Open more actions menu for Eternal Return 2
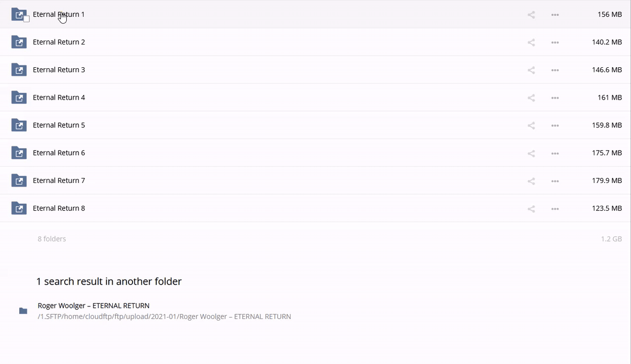This screenshot has width=631, height=364. [555, 42]
